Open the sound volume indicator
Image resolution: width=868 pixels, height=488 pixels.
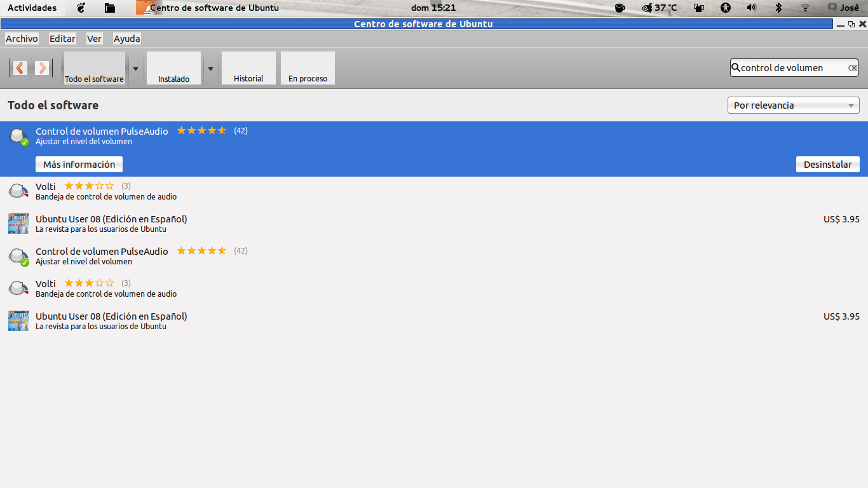tap(752, 8)
